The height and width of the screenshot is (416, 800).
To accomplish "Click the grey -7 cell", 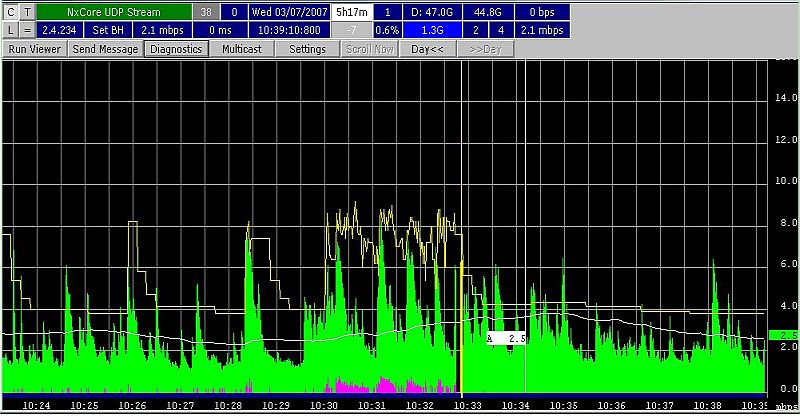I will pos(352,30).
